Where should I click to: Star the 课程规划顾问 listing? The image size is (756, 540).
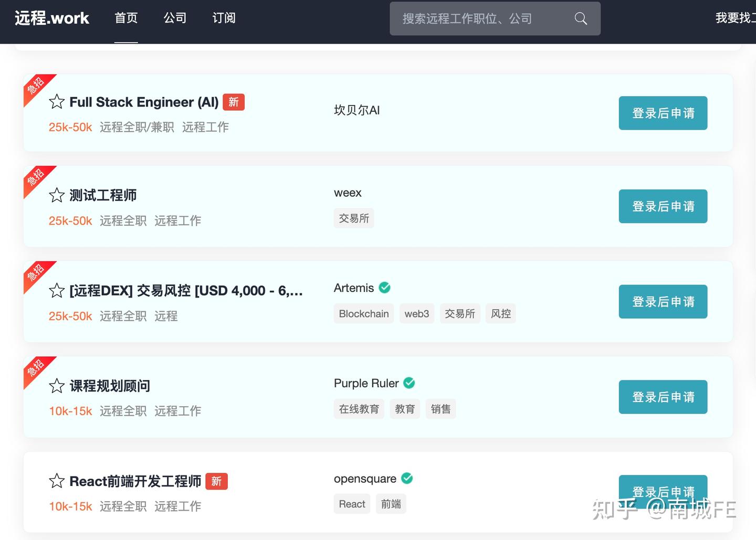(57, 386)
